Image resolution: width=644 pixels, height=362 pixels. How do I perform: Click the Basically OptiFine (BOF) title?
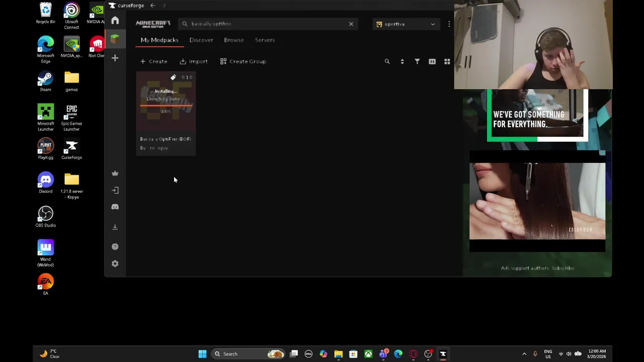coord(166,139)
